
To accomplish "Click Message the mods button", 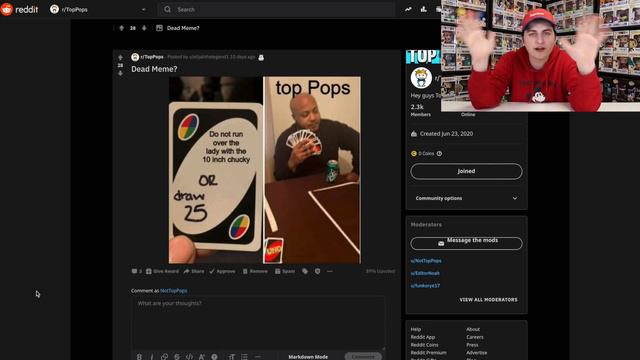I will coord(466,243).
